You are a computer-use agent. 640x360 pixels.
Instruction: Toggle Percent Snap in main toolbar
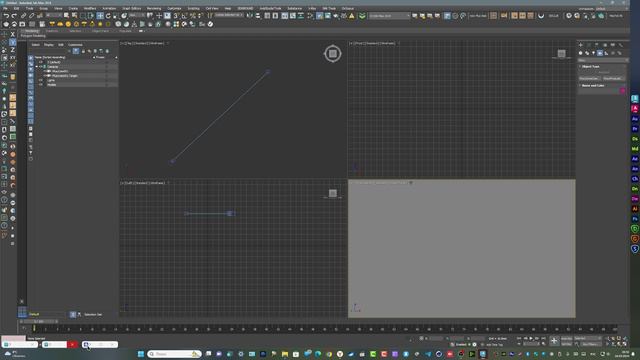click(193, 16)
